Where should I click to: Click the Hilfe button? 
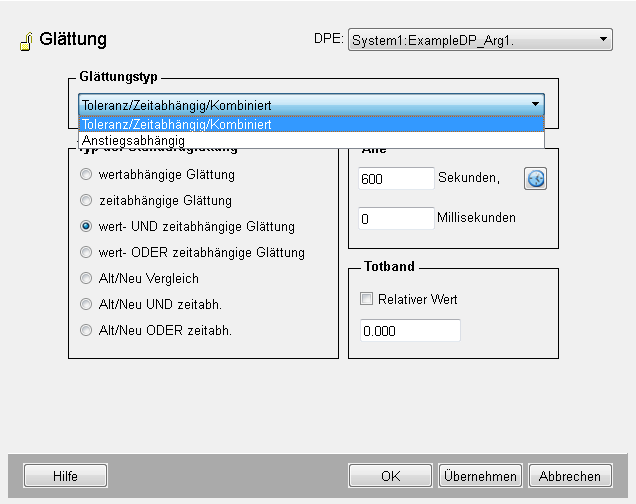point(65,476)
